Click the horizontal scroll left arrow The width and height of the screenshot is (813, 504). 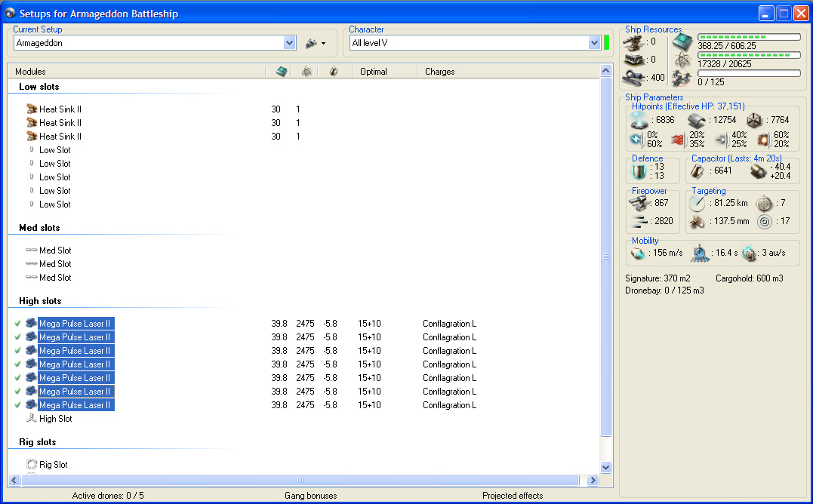coord(14,480)
